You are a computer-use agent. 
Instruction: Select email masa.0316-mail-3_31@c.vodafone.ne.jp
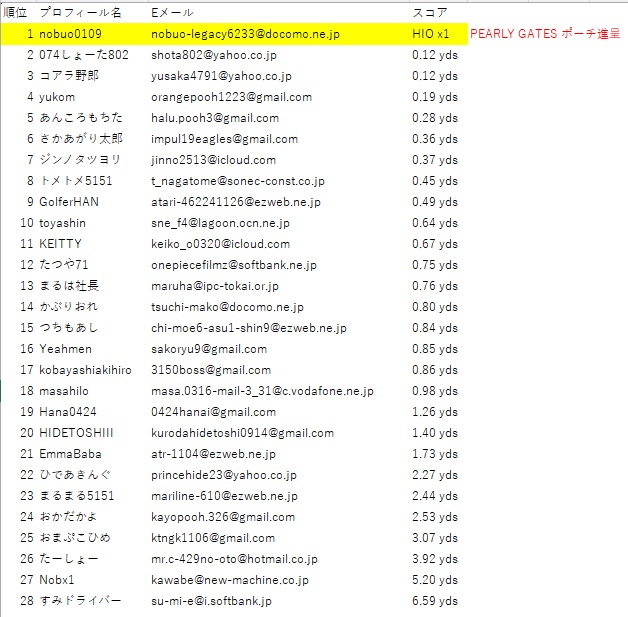click(x=262, y=391)
